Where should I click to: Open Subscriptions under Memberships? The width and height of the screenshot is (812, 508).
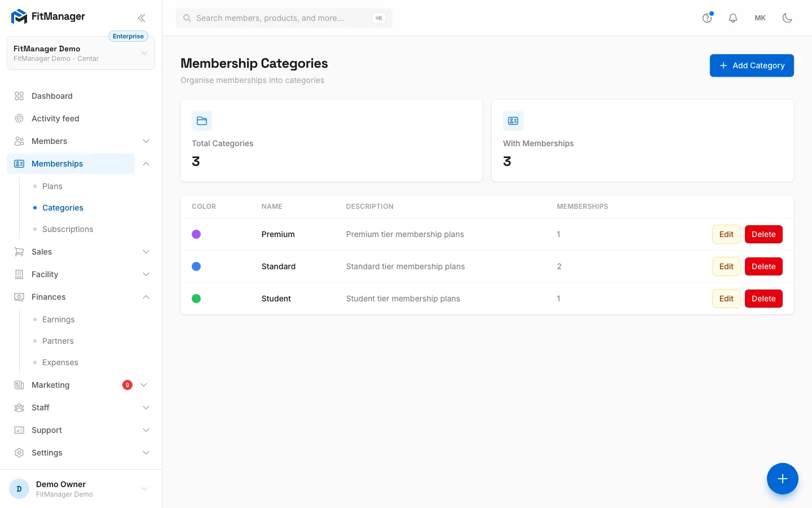pyautogui.click(x=68, y=229)
